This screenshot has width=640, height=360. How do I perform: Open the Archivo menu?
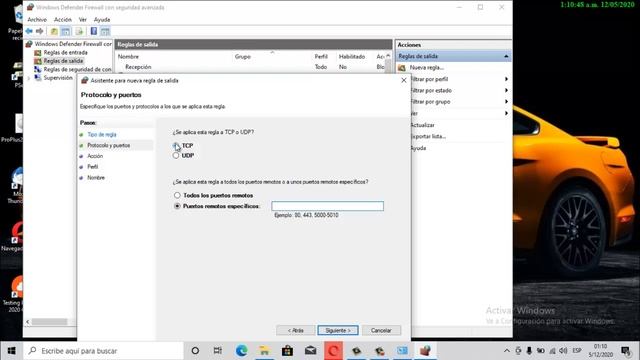[37, 20]
